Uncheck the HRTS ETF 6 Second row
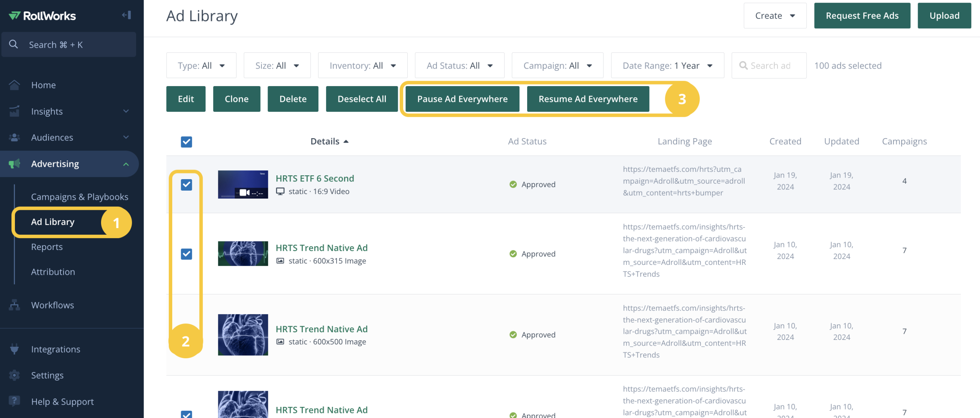The image size is (980, 418). (186, 185)
